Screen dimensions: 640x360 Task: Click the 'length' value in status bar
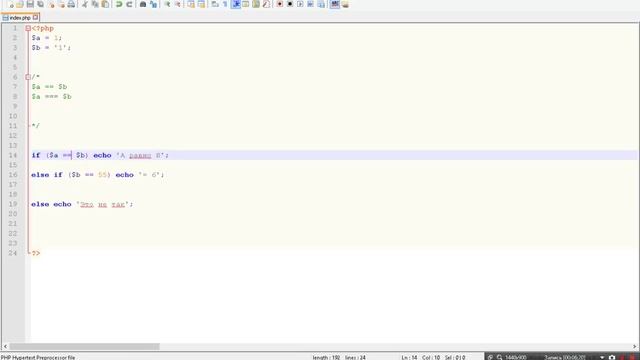326,357
